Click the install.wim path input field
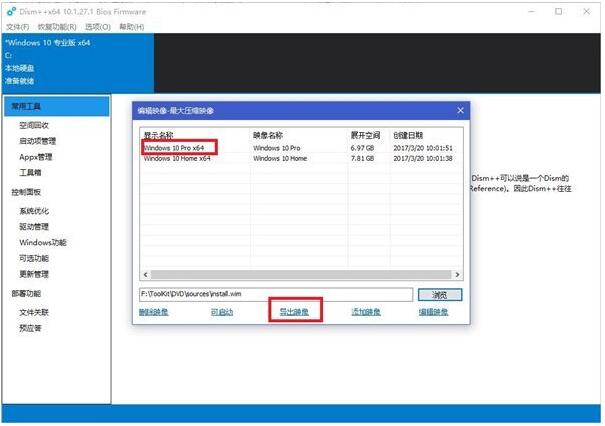Image resolution: width=605 pixels, height=426 pixels. [275, 294]
